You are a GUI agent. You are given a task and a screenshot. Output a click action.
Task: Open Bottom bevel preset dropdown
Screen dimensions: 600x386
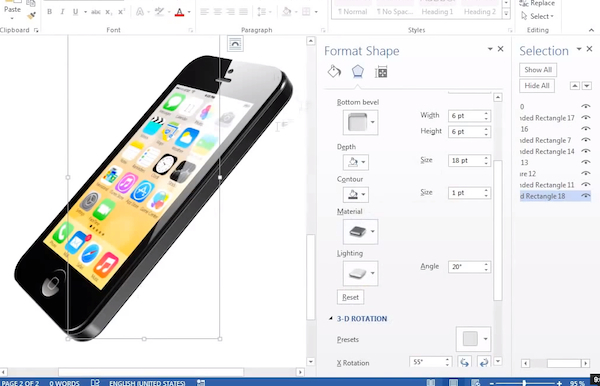[360, 122]
